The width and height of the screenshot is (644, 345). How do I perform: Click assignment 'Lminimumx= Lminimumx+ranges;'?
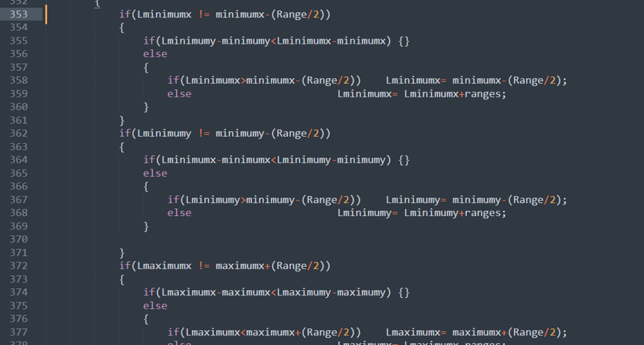[x=422, y=94]
